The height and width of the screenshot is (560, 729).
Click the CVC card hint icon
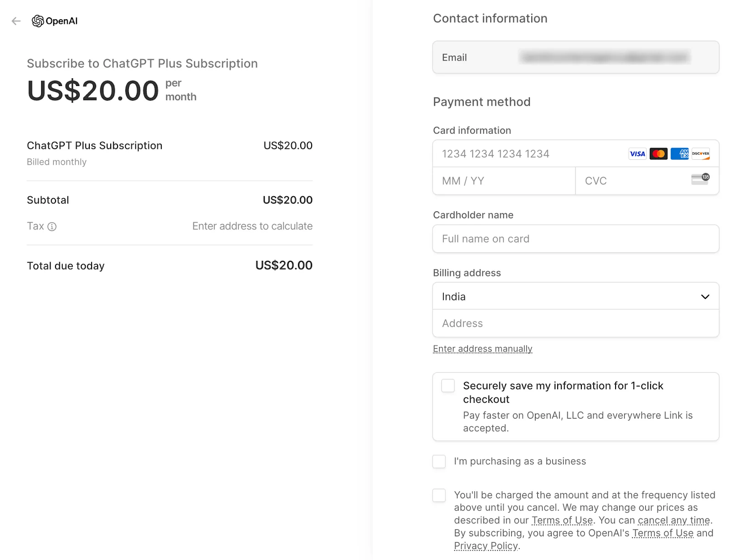pyautogui.click(x=700, y=179)
